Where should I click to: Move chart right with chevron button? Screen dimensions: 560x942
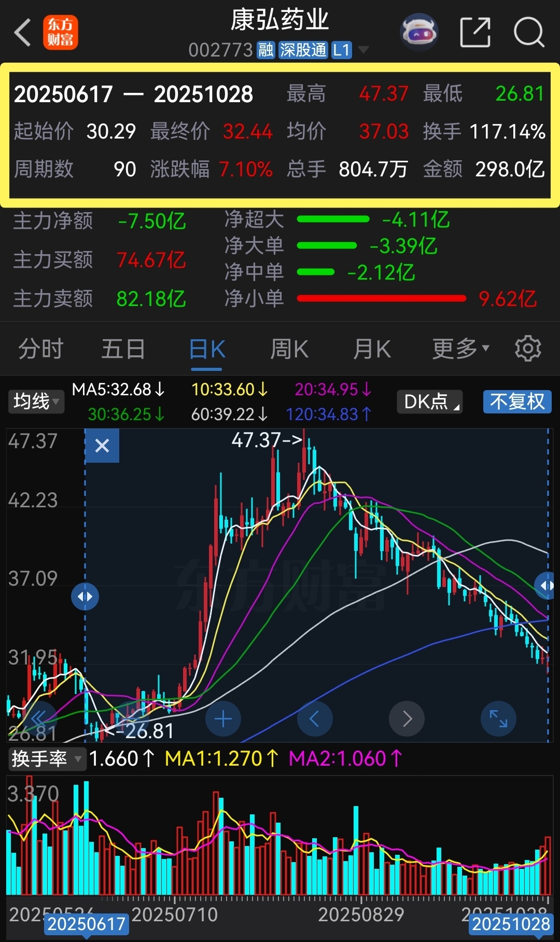[407, 719]
